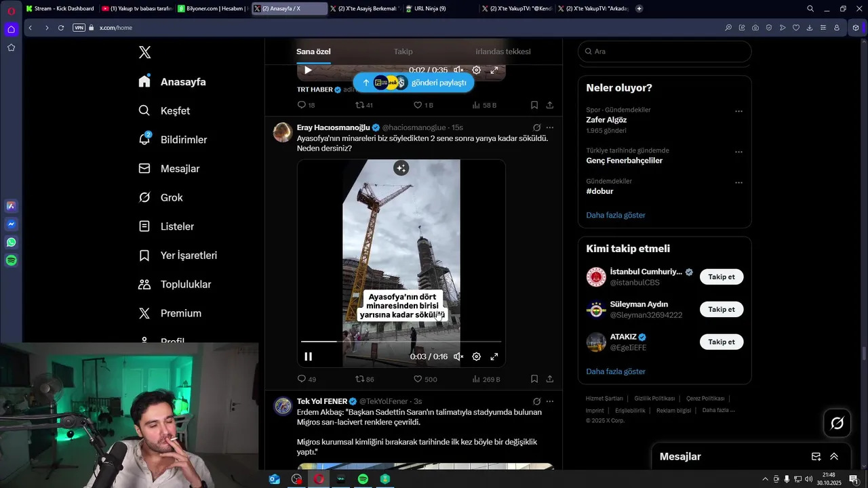Open a new browser tab

point(639,9)
